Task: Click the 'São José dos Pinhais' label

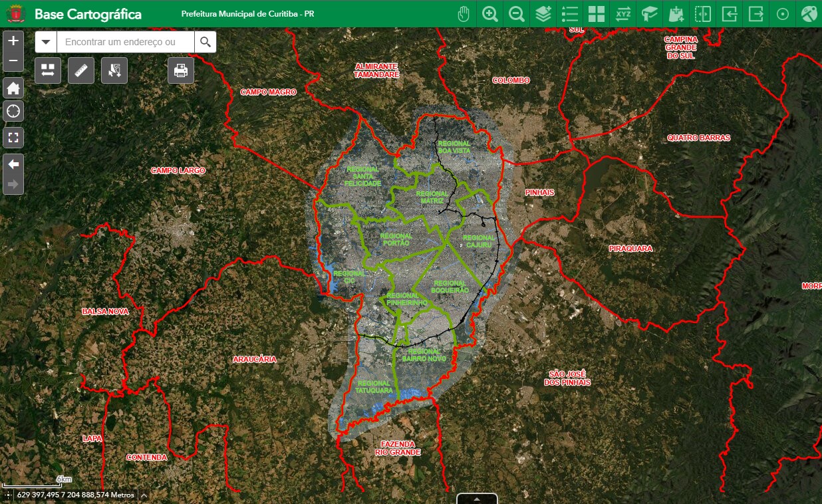Action: tap(567, 378)
